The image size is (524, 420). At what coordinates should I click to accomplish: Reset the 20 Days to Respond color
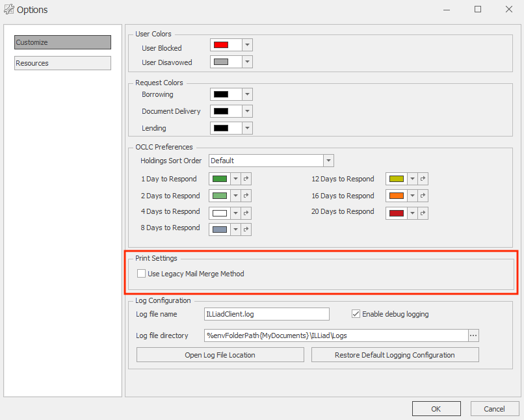[423, 213]
